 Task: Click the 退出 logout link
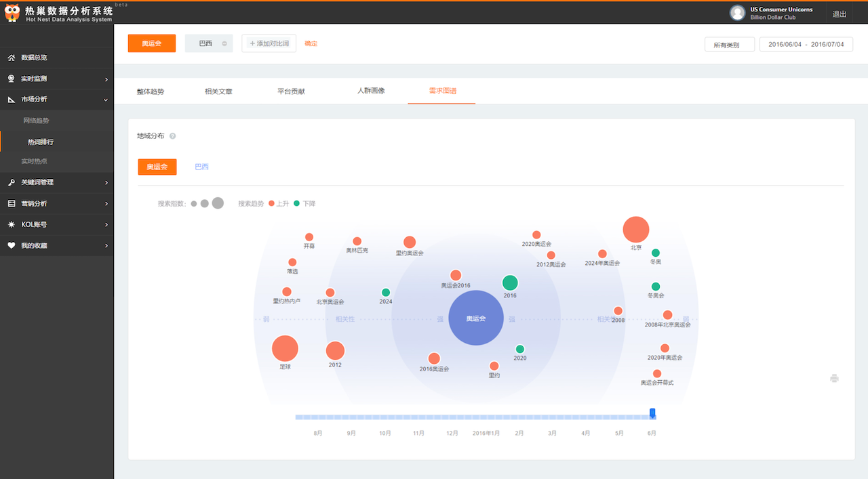pos(839,14)
